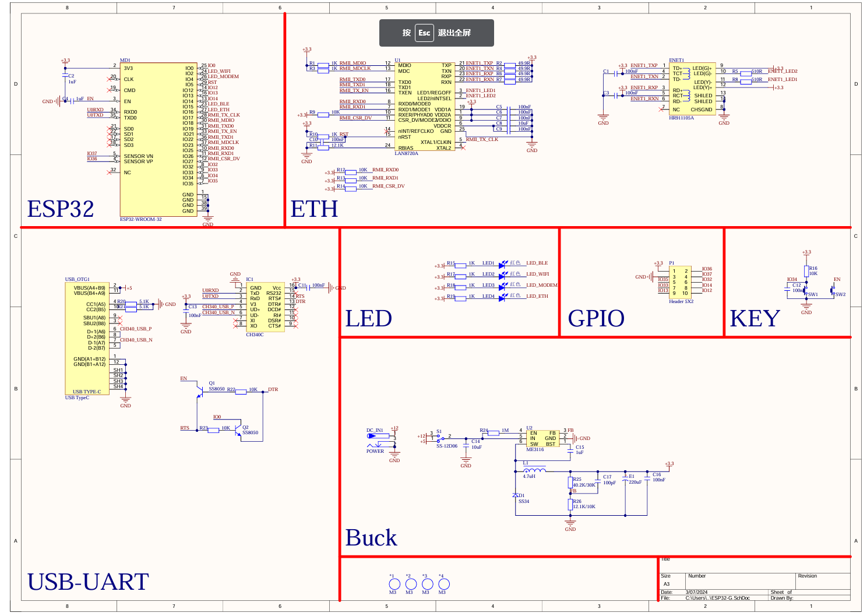Select the CH340C USB-UART chip IC1
The width and height of the screenshot is (867, 616).
(265, 307)
